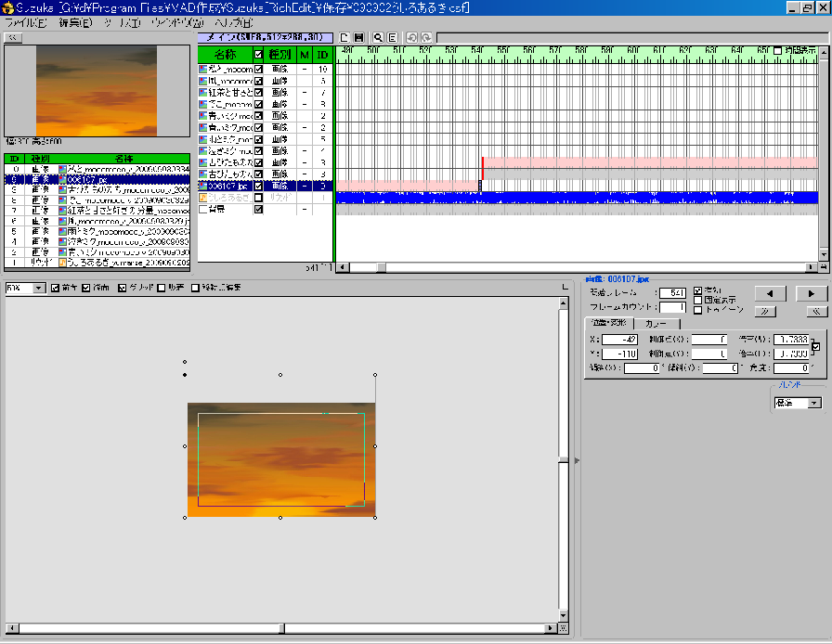
Task: Click the canvas horizontal scrollbar right arrow
Action: (x=552, y=628)
